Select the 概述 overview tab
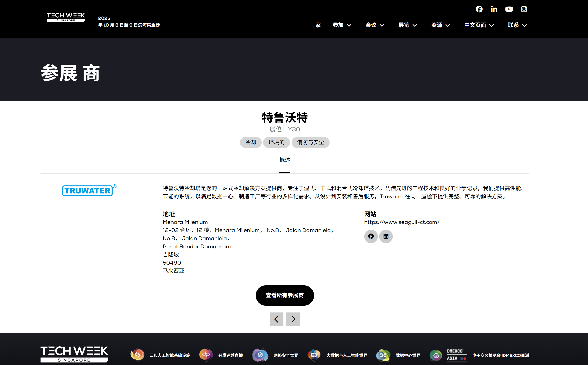The height and width of the screenshot is (365, 588). [285, 160]
